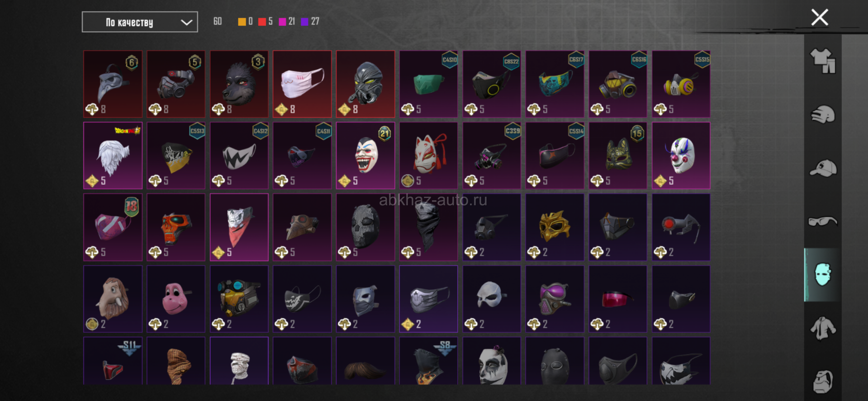The height and width of the screenshot is (401, 868).
Task: Select the Dragon Ball white hair item
Action: pos(113,156)
